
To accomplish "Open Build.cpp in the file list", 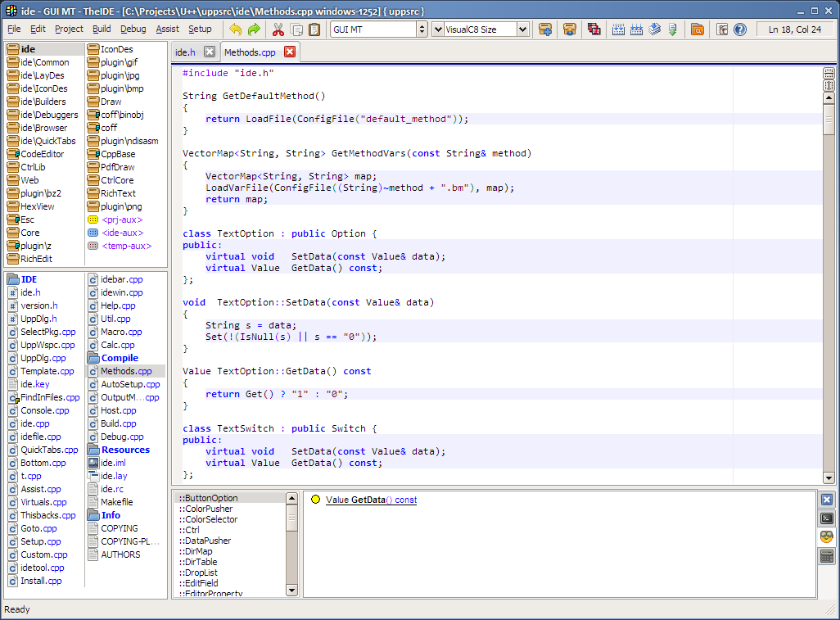I will [118, 423].
